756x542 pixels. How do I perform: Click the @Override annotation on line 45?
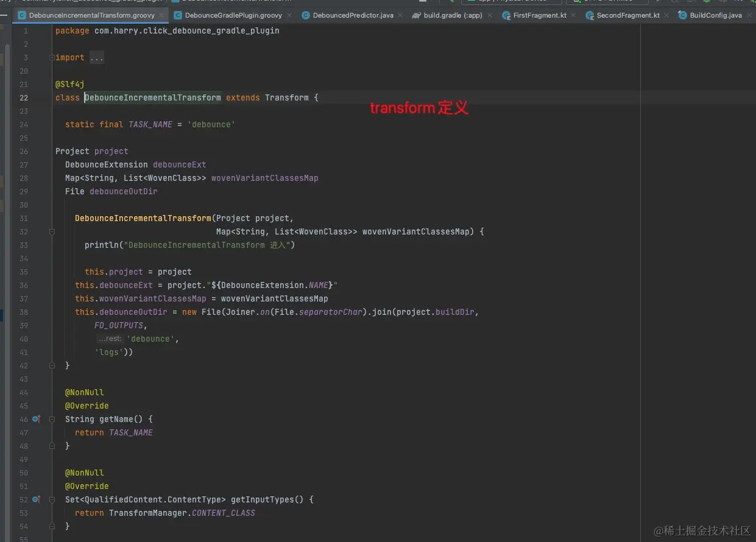pyautogui.click(x=87, y=406)
